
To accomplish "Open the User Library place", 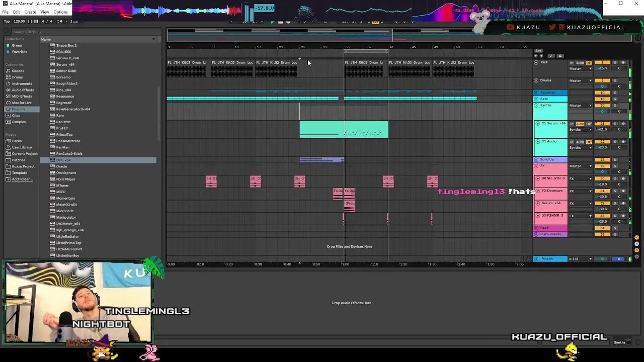I will [22, 147].
